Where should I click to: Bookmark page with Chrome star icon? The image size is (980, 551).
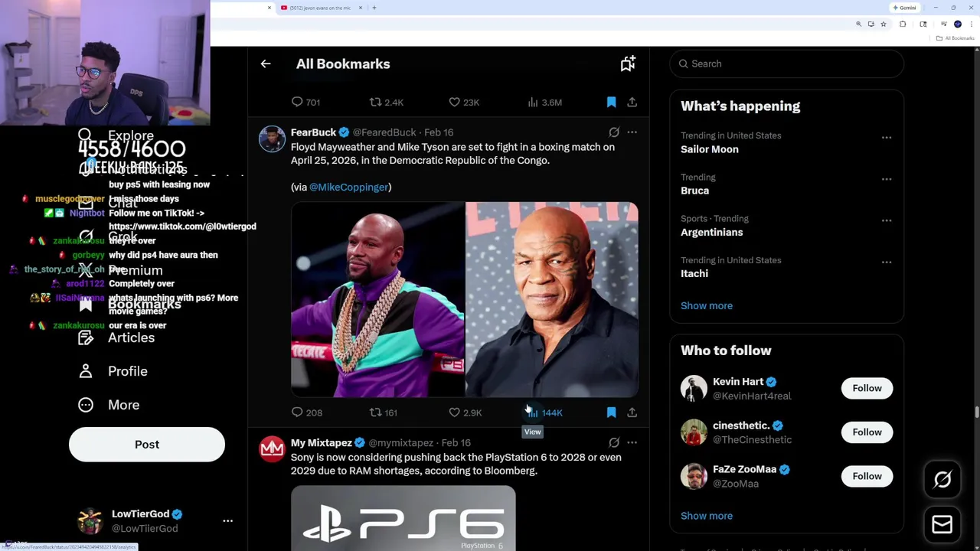click(883, 24)
